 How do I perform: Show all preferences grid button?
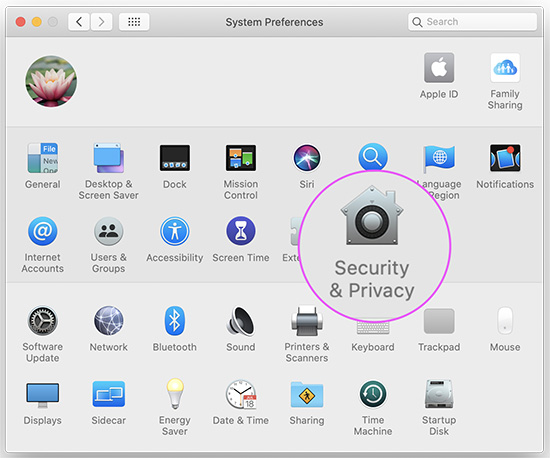134,22
